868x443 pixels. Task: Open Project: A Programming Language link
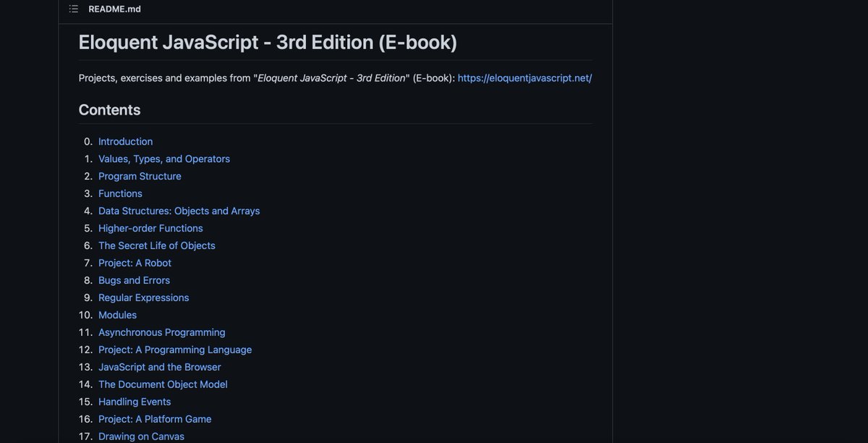(x=175, y=350)
